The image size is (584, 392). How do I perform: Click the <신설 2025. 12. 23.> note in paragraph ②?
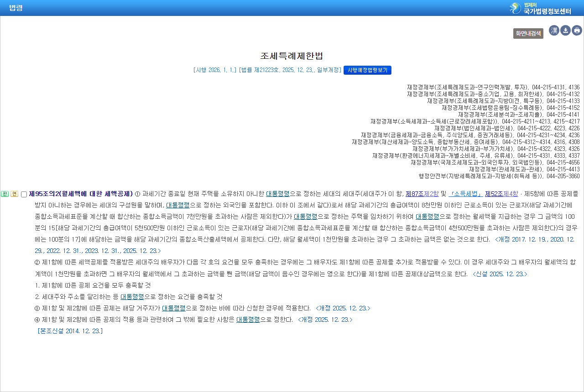click(500, 274)
